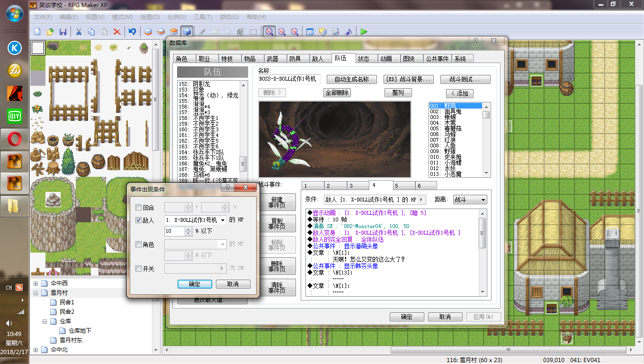Open the Script editor icon

tap(336, 32)
